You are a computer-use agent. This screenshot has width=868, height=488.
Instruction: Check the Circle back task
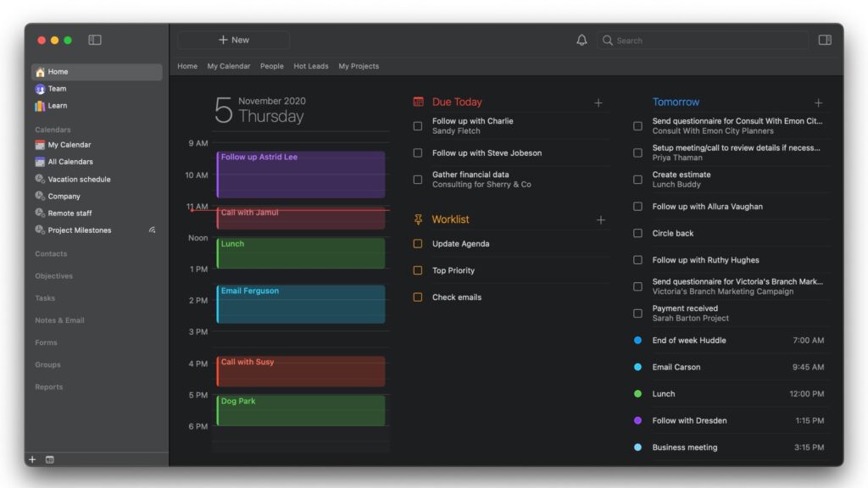(x=637, y=233)
